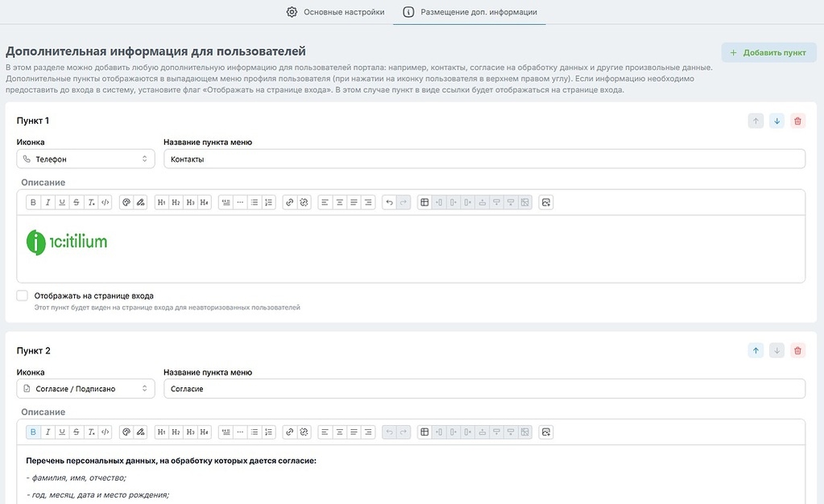The image size is (824, 504).
Task: Delete Пункт 1 with red trash icon
Action: (797, 121)
